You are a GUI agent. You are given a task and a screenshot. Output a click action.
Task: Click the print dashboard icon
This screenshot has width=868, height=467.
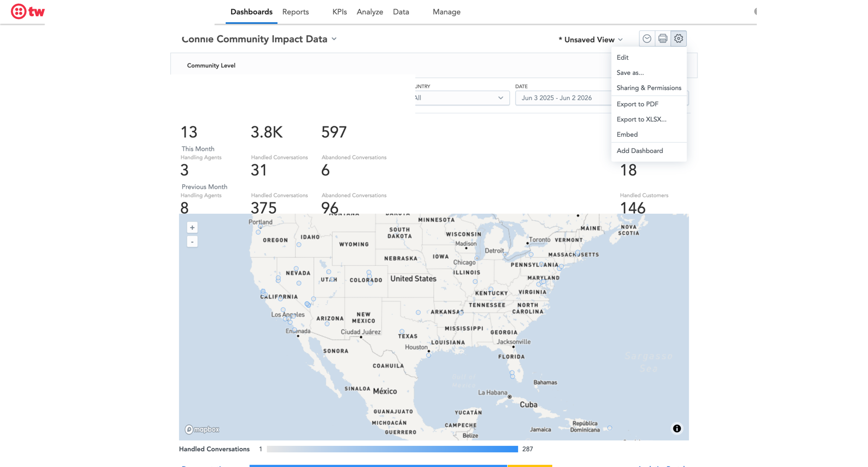[662, 39]
